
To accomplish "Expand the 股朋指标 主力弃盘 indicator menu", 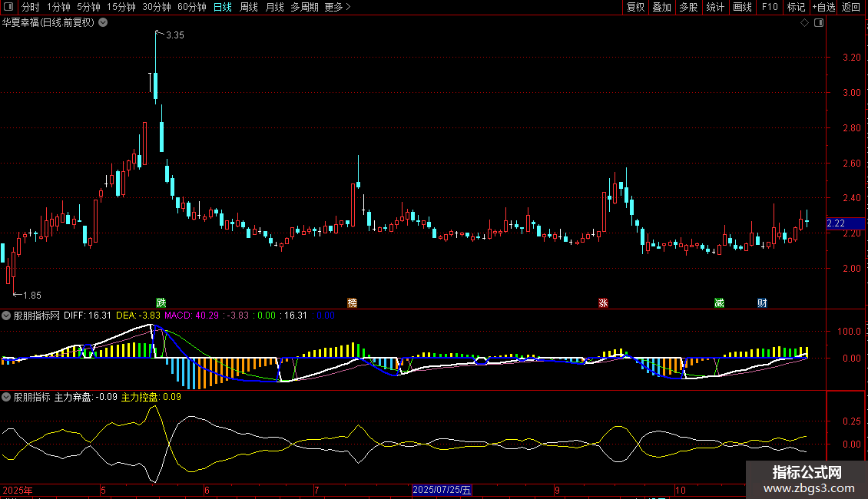I will (6, 398).
